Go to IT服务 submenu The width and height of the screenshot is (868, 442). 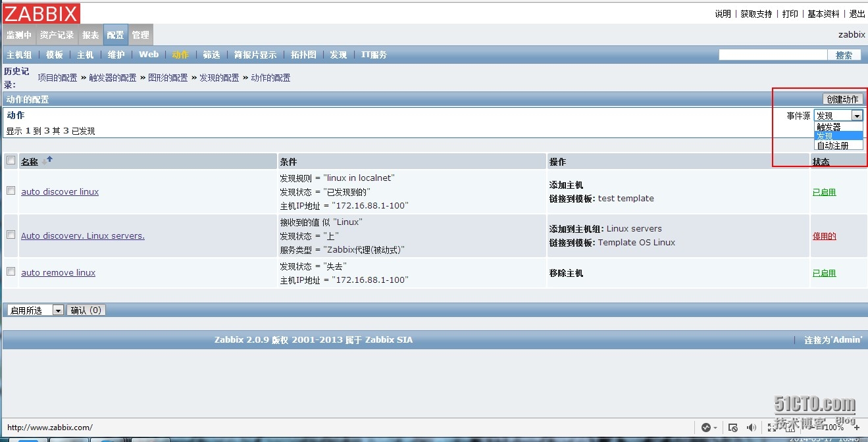[x=374, y=55]
